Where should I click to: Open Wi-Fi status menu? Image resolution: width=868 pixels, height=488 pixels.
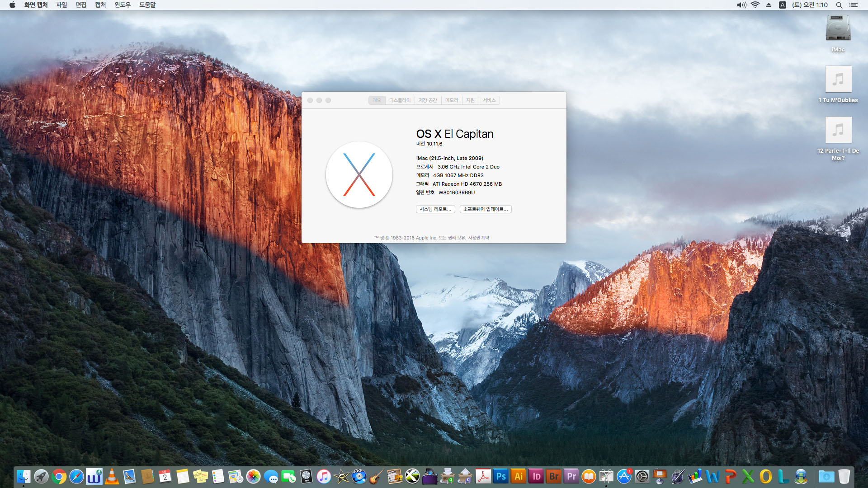755,5
